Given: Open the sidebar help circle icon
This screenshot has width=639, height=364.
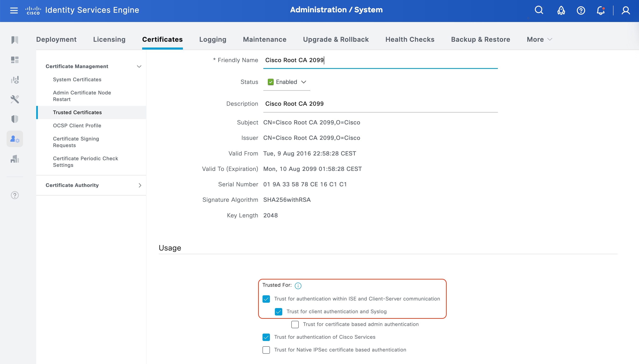Looking at the screenshot, I should coord(15,195).
